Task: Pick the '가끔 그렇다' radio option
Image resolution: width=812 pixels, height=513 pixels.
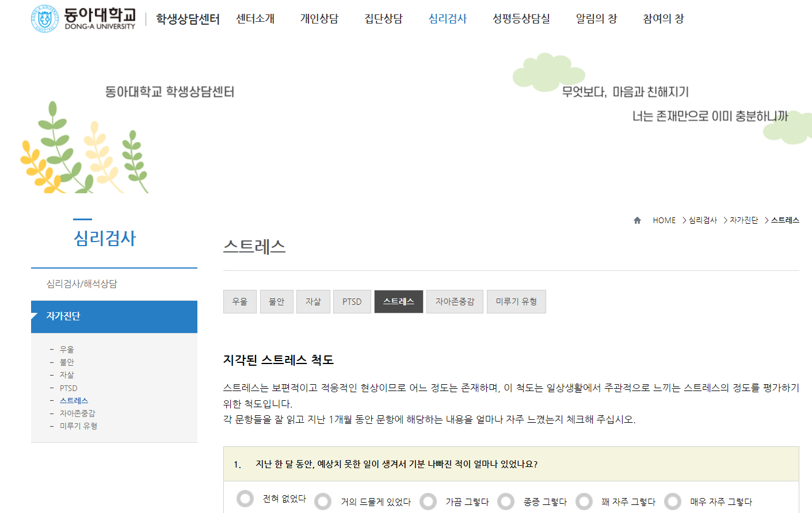Action: pyautogui.click(x=428, y=501)
